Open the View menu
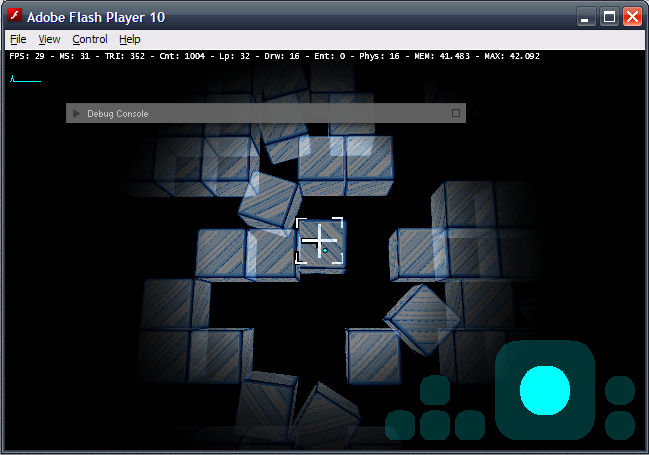 tap(49, 39)
